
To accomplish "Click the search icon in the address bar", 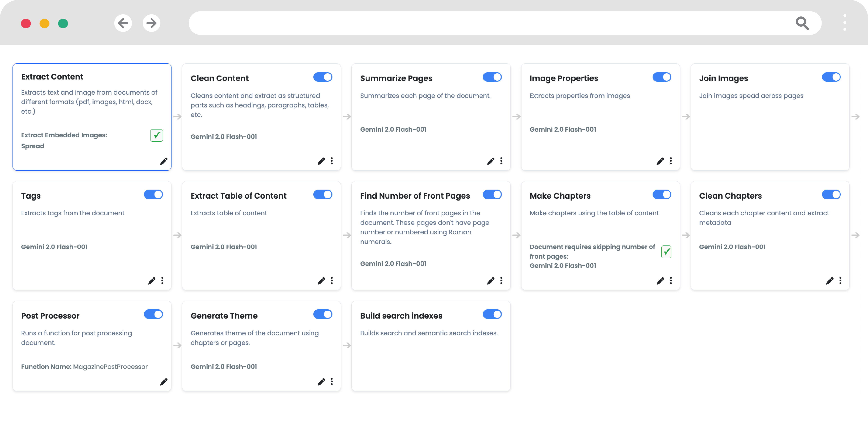I will pos(802,23).
